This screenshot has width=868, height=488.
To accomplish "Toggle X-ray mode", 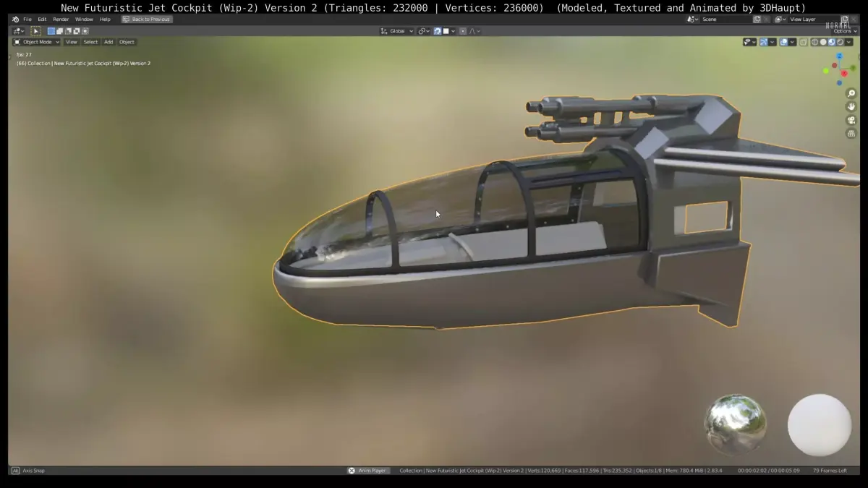I will point(804,42).
